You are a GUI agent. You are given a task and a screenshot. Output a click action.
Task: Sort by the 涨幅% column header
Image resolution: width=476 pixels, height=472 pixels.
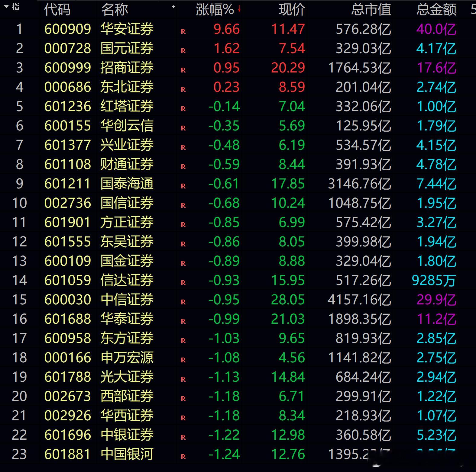point(215,9)
